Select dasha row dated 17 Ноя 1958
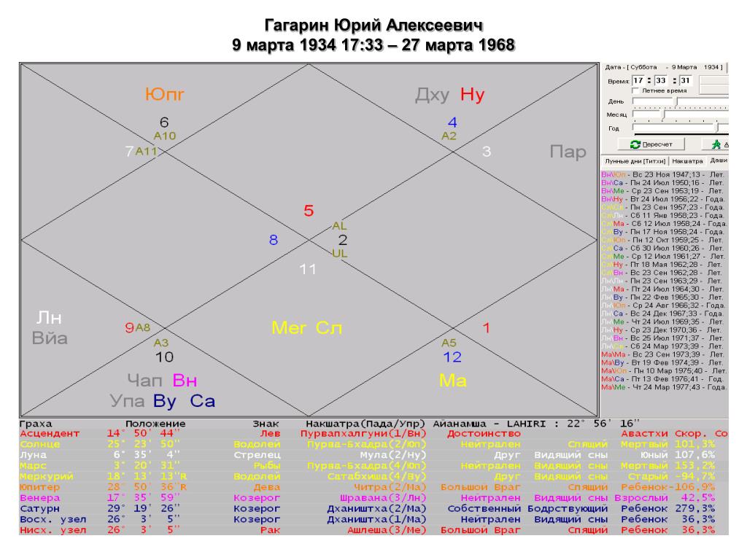This screenshot has width=747, height=560. click(663, 232)
